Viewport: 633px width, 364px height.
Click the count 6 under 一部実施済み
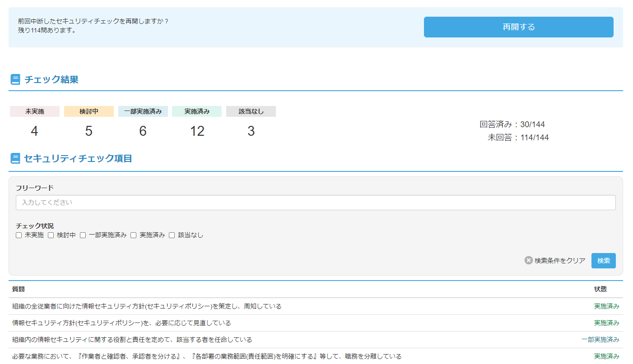coord(143,131)
